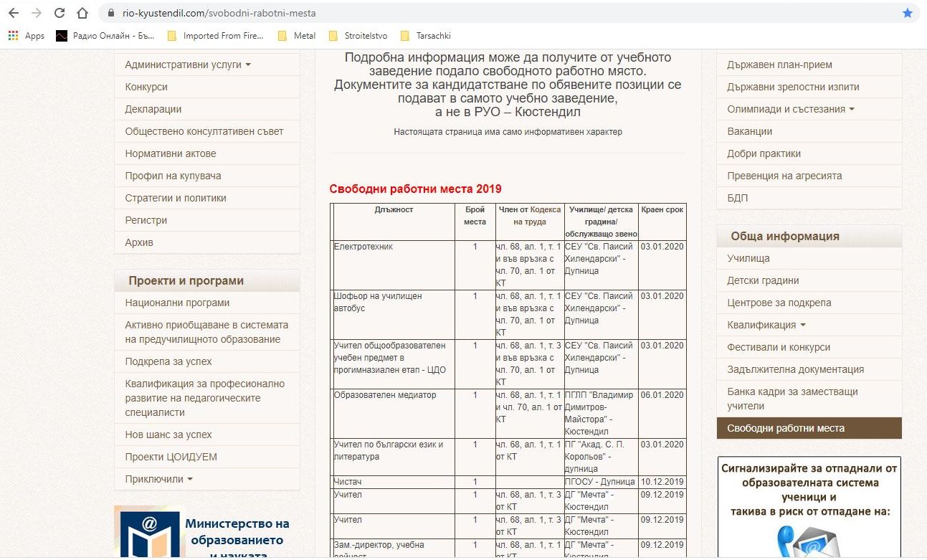Open Активно приобщаване в системата link
927x560 pixels.
pos(206,332)
